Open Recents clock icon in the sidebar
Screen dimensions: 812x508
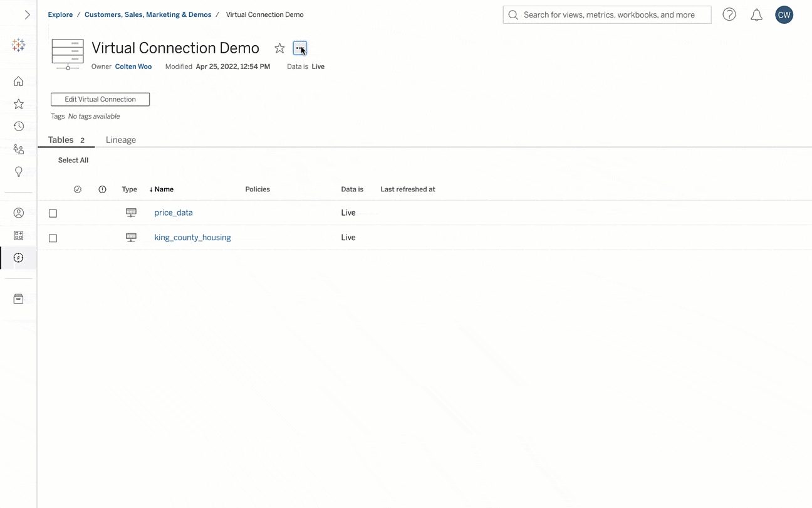[x=19, y=127]
